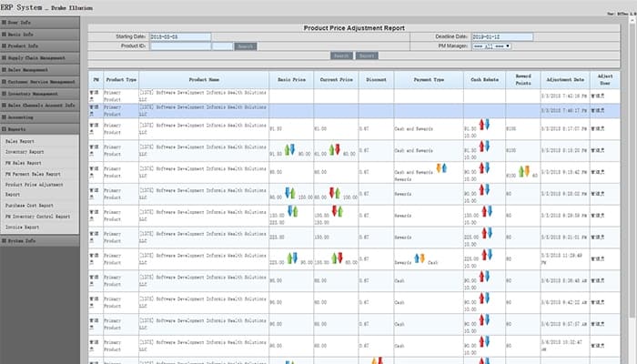The height and width of the screenshot is (364, 637).
Task: Click PM icon in the highlighted blue row
Action: 94,110
